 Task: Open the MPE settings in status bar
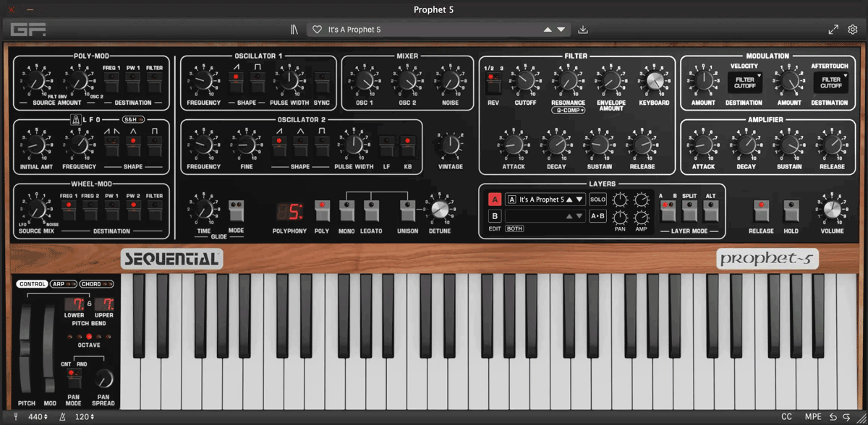(x=813, y=417)
